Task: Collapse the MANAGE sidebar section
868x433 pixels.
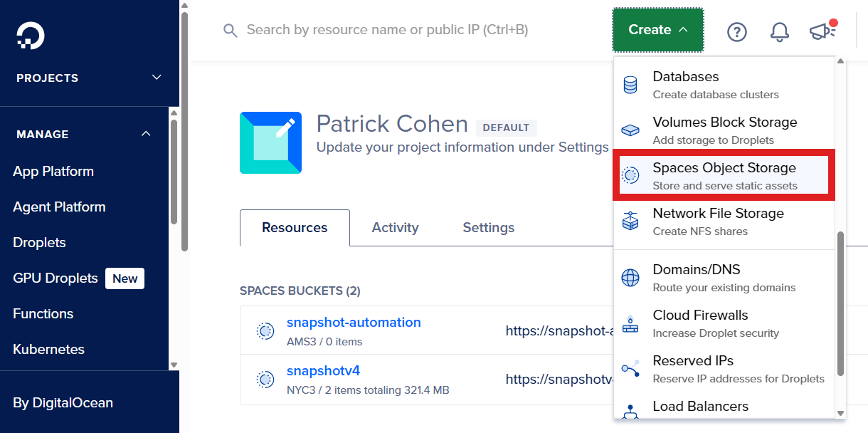Action: pos(146,134)
